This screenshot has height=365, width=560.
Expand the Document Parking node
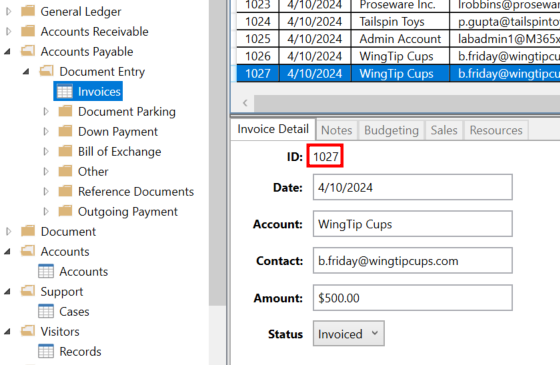pyautogui.click(x=46, y=111)
